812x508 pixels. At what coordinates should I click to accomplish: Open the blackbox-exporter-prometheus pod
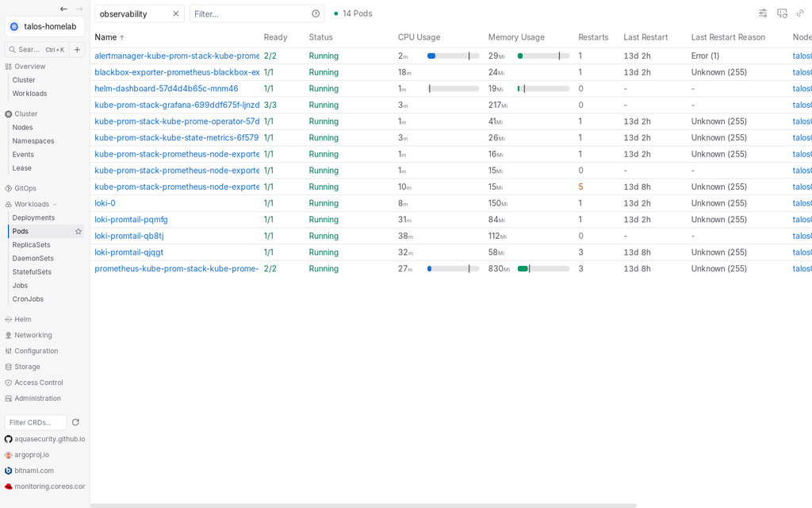coord(177,72)
